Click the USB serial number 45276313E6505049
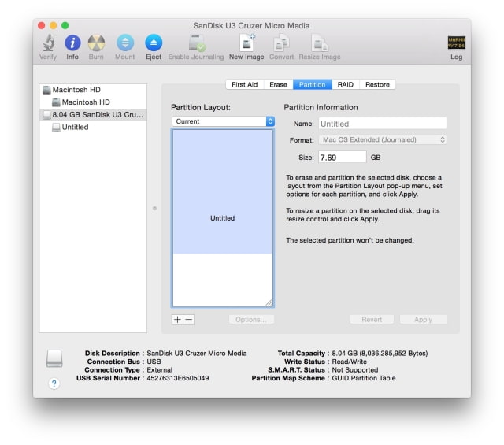The width and height of the screenshot is (504, 445). coord(178,378)
